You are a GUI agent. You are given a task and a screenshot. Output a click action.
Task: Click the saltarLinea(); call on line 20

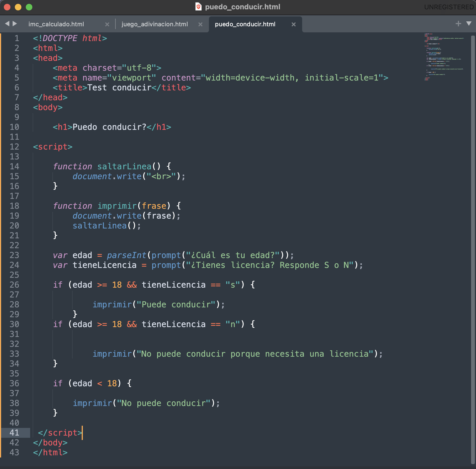(107, 226)
